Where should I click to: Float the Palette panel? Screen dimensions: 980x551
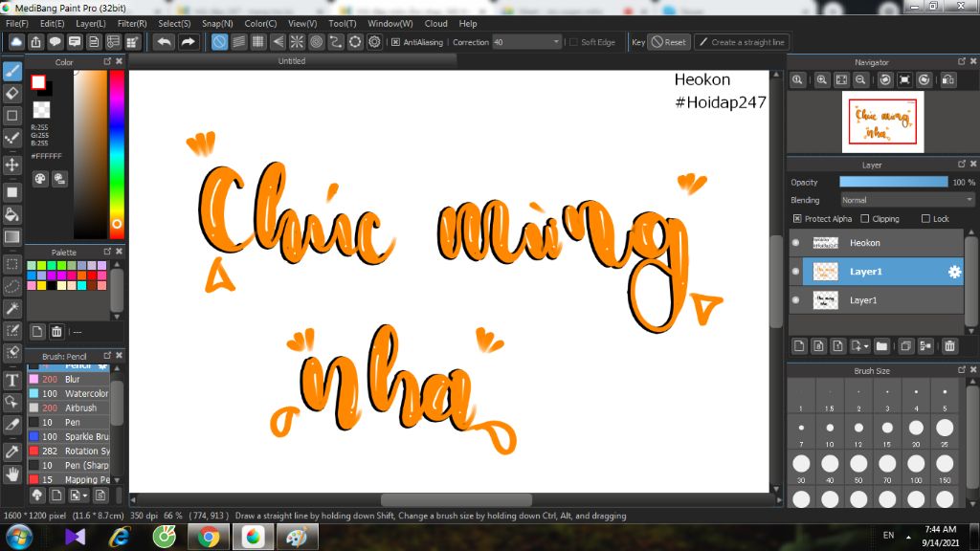[x=107, y=252]
